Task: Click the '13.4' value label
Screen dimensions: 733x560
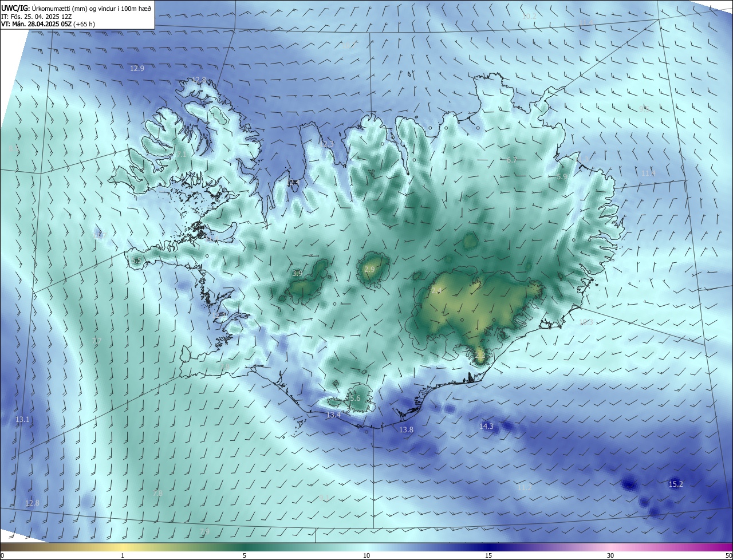Action: click(333, 415)
